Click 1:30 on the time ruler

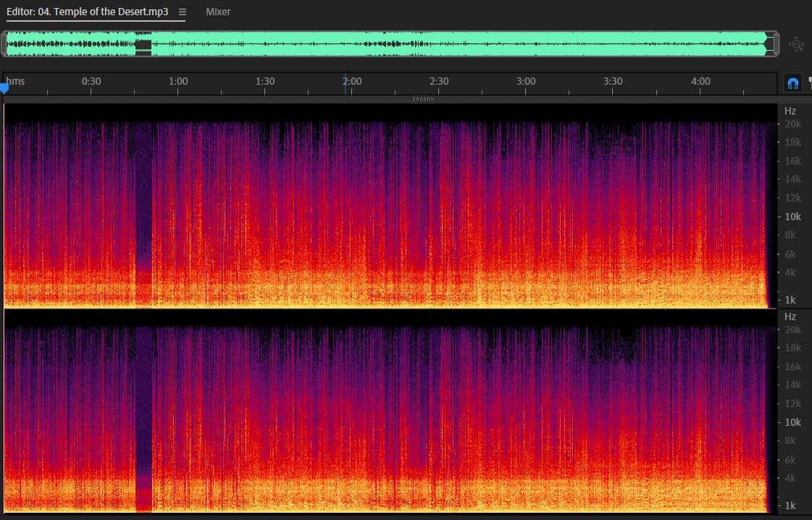click(265, 81)
